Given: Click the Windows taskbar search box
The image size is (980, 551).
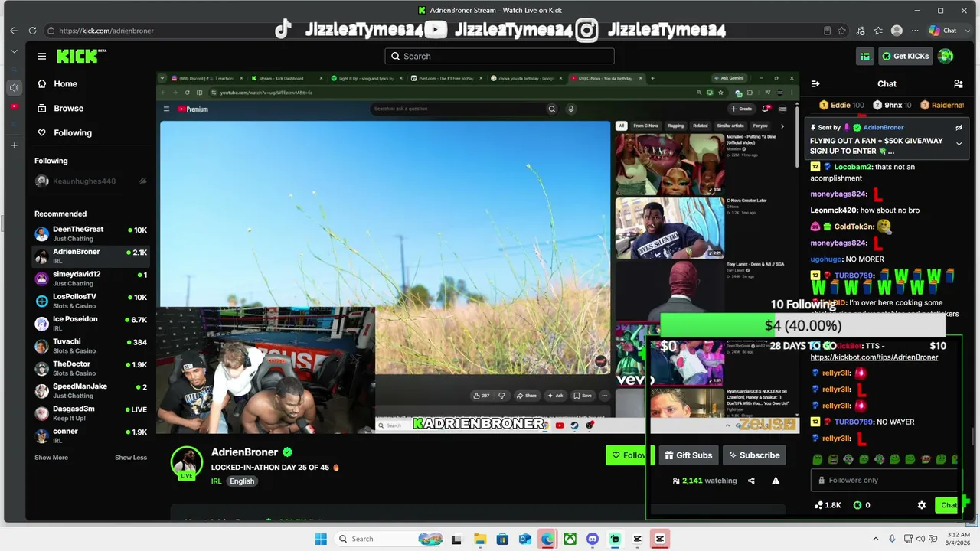Looking at the screenshot, I should click(x=390, y=539).
